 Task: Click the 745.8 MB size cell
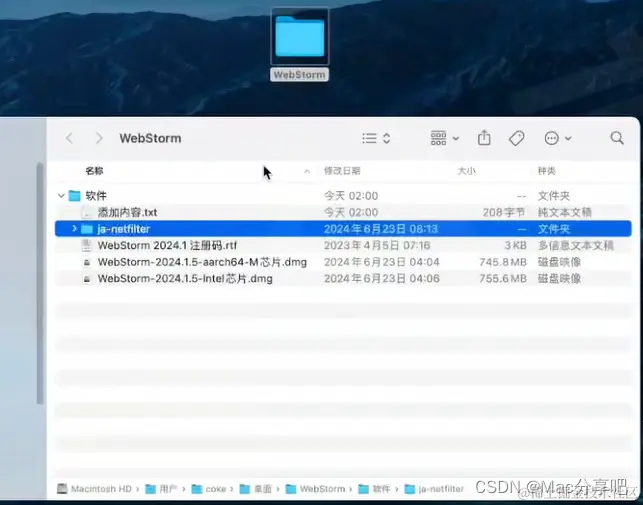click(x=503, y=262)
